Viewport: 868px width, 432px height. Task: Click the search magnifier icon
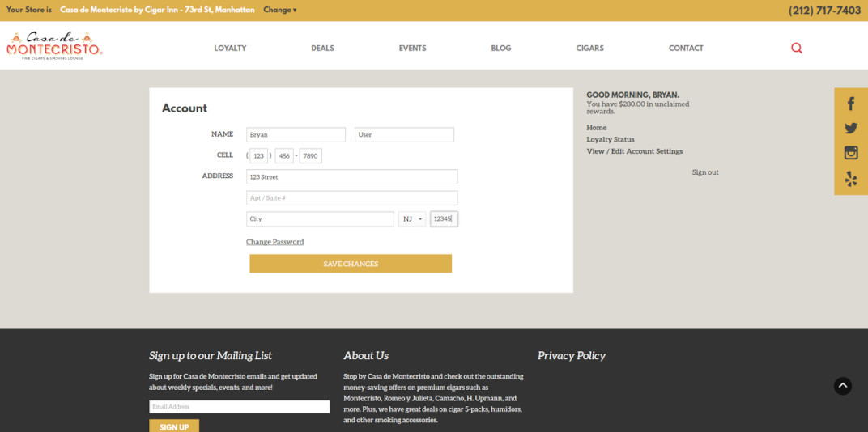797,48
